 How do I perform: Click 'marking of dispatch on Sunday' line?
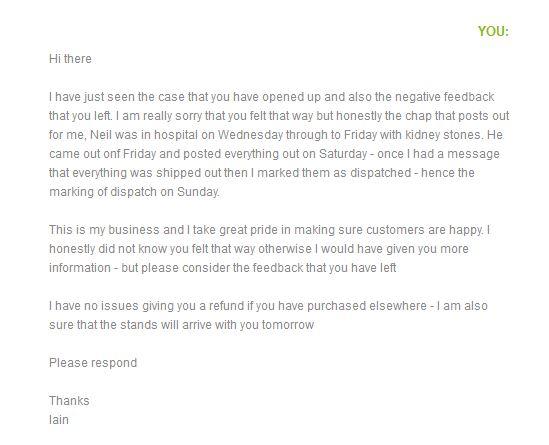(x=134, y=192)
